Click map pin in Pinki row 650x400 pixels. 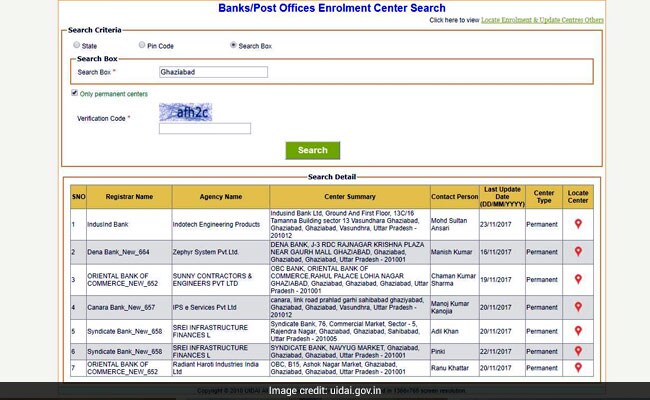[x=578, y=351]
